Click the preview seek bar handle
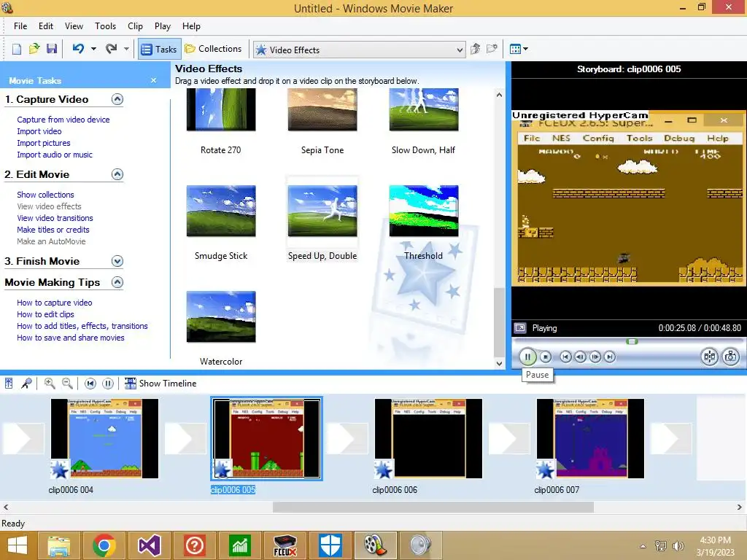 632,341
